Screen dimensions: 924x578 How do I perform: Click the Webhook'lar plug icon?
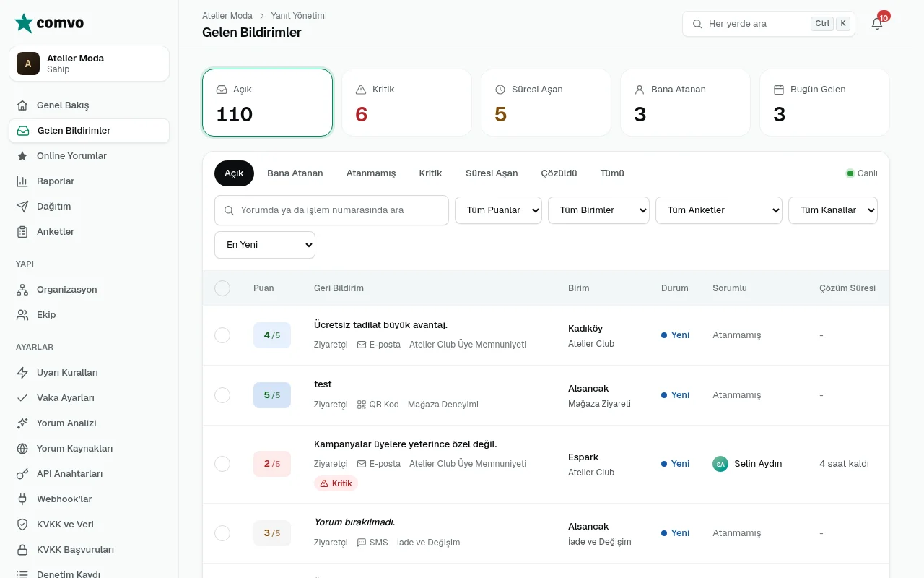[x=22, y=499]
